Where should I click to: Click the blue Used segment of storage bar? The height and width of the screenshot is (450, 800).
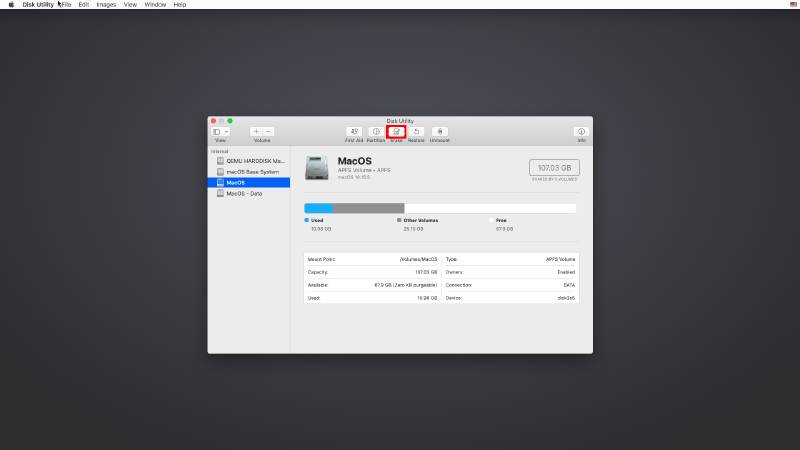point(318,208)
